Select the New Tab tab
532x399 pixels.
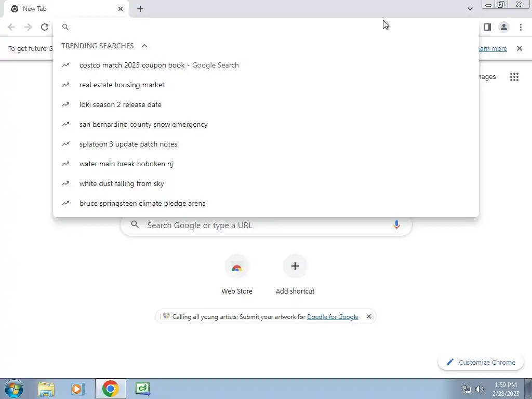tap(66, 9)
